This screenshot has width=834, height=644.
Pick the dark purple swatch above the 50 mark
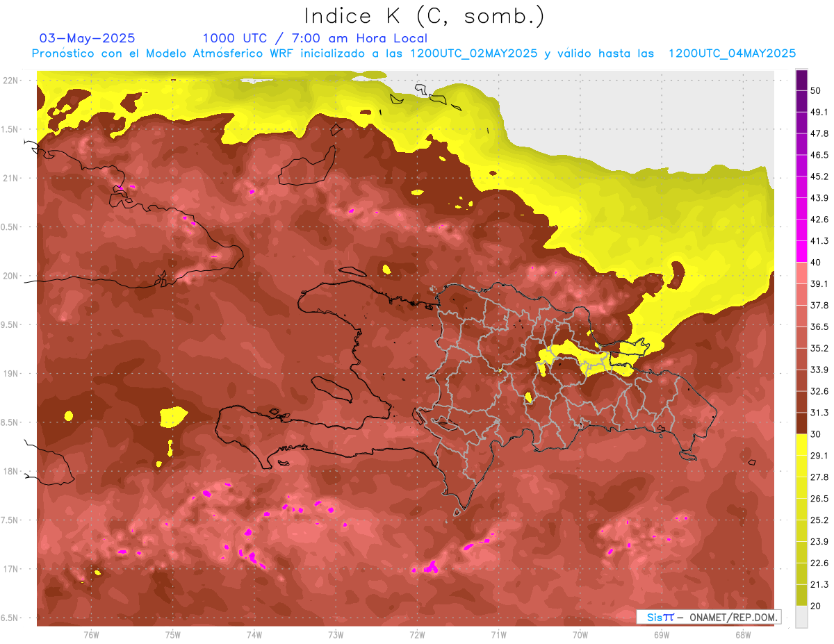point(801,81)
